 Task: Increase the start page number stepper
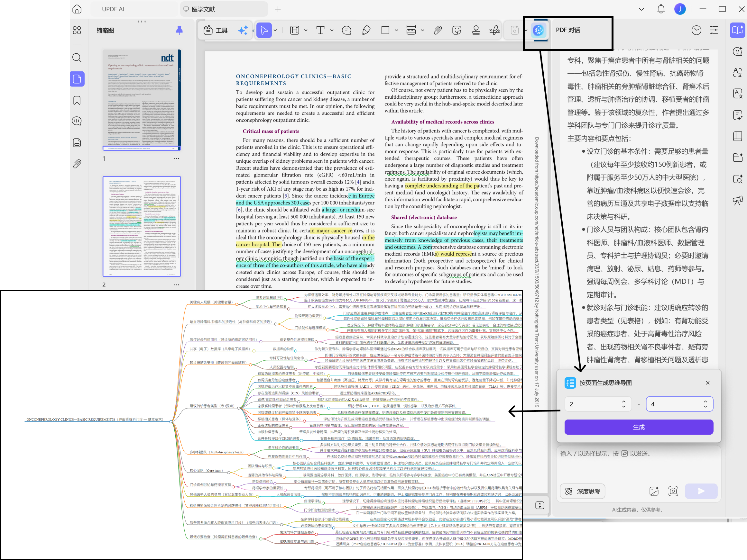(x=624, y=401)
